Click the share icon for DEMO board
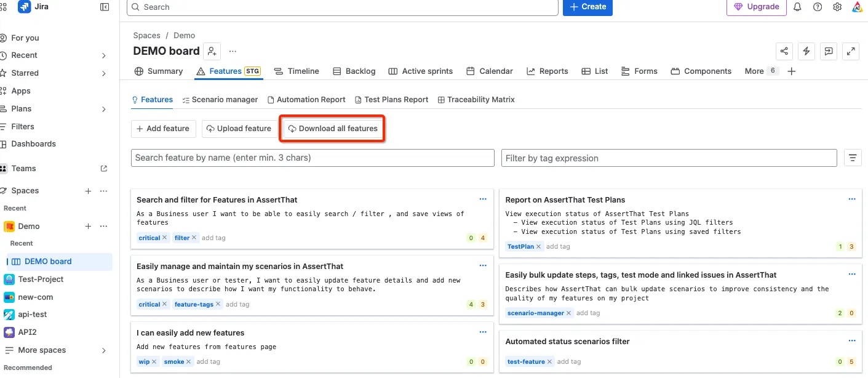868x378 pixels. tap(784, 51)
